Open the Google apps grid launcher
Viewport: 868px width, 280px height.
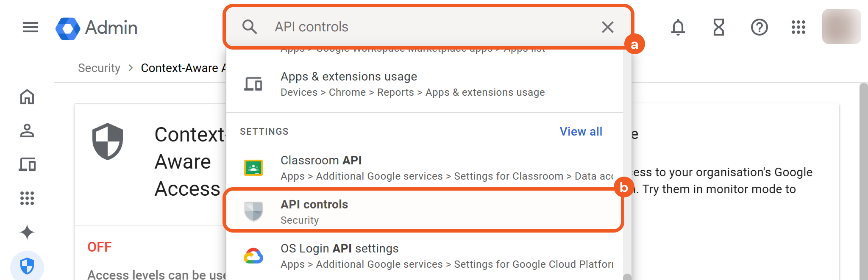coord(798,28)
